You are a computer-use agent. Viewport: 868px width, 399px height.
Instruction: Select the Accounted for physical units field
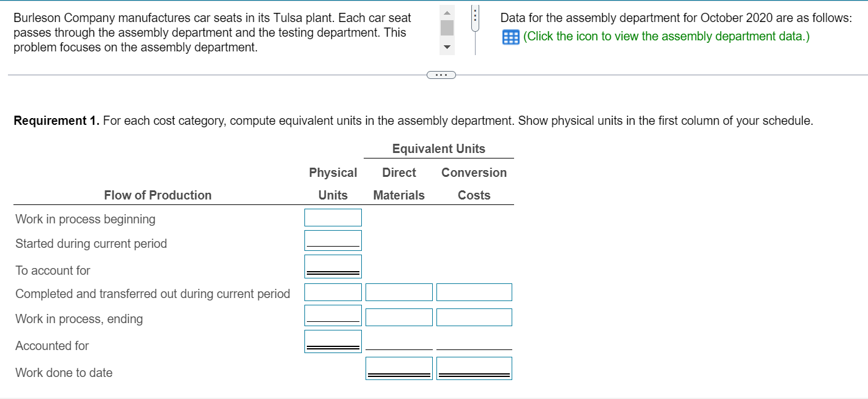(x=333, y=341)
